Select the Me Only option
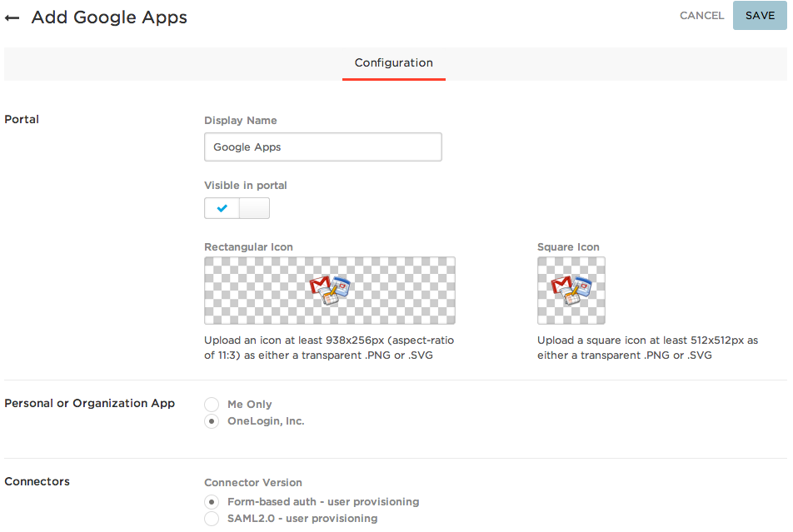Screen dimensions: 793x532 click(212, 405)
